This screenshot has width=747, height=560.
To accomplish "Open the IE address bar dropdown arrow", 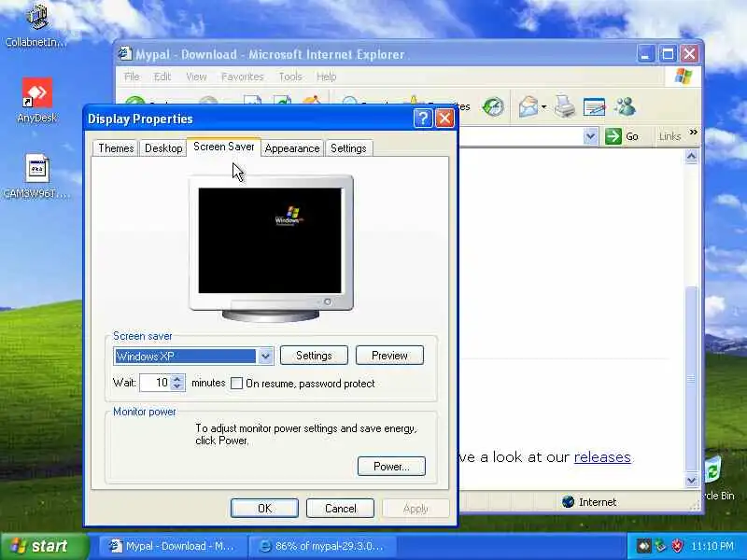I will click(x=590, y=136).
